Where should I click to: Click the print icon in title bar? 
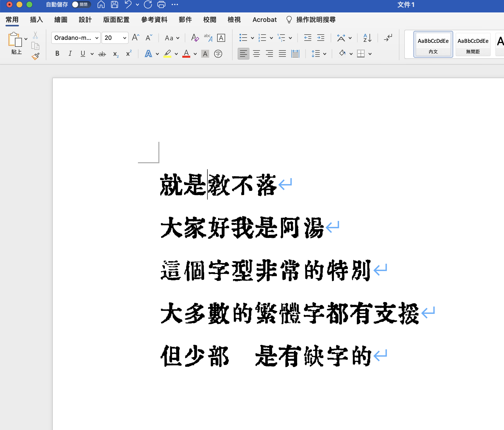coord(161,4)
